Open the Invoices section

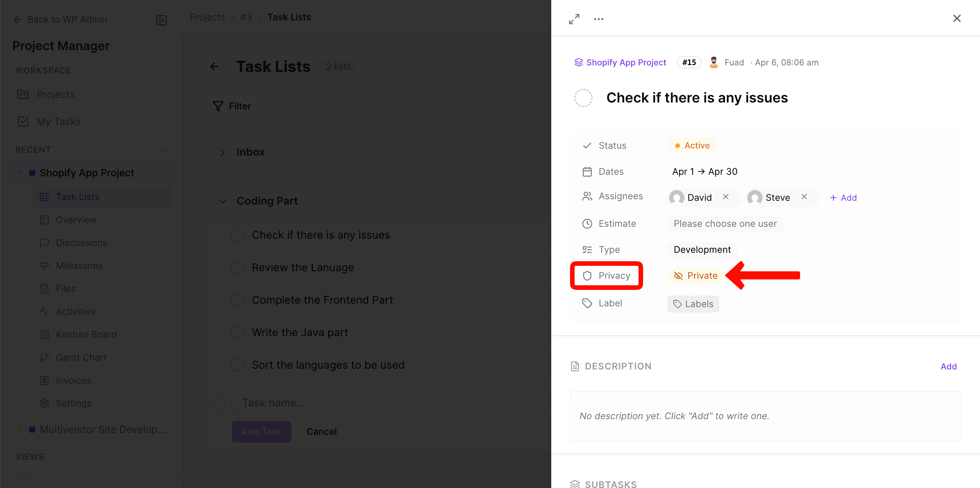[x=73, y=380]
